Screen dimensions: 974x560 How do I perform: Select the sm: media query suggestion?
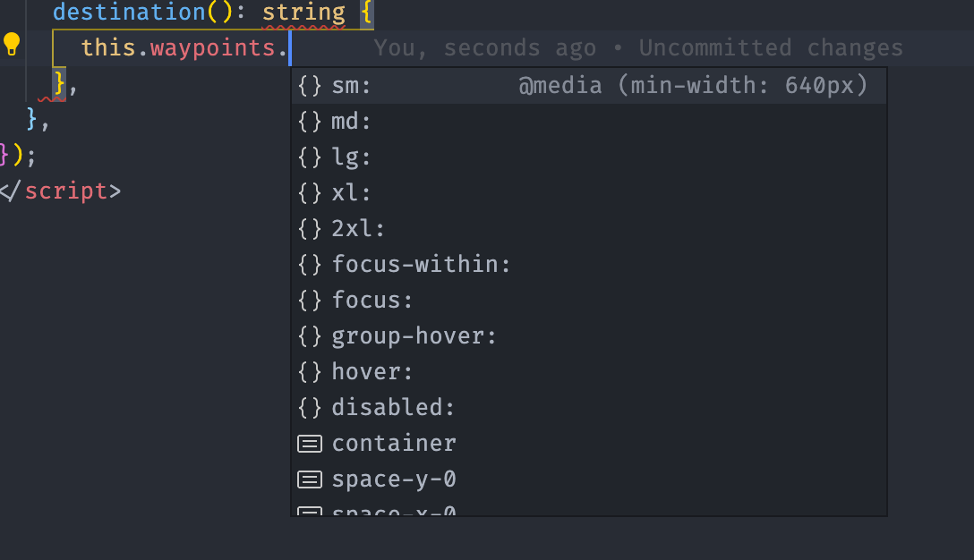[x=589, y=86]
